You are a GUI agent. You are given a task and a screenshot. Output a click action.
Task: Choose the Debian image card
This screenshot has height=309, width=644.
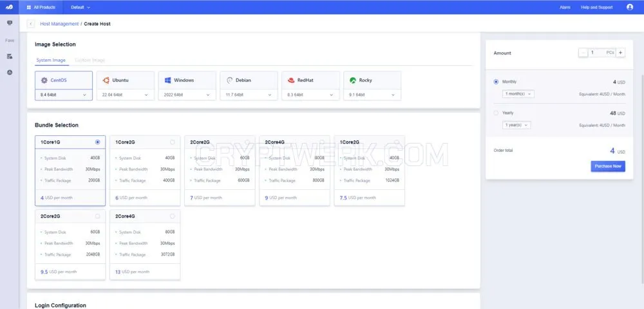click(249, 86)
